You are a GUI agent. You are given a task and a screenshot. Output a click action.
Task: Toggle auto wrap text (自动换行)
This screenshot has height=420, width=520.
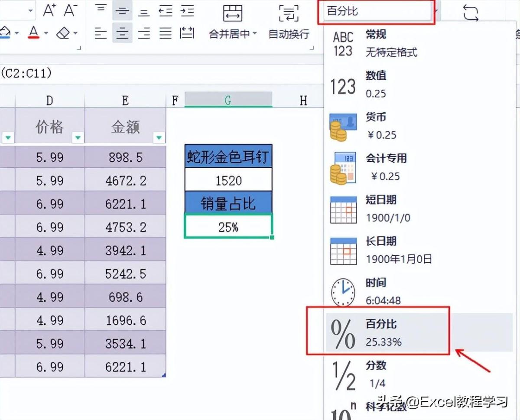pos(289,22)
